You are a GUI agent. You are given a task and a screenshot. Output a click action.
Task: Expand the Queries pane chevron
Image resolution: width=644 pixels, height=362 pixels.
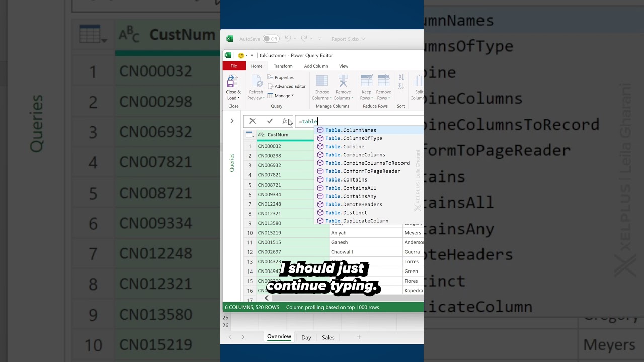[x=232, y=121]
